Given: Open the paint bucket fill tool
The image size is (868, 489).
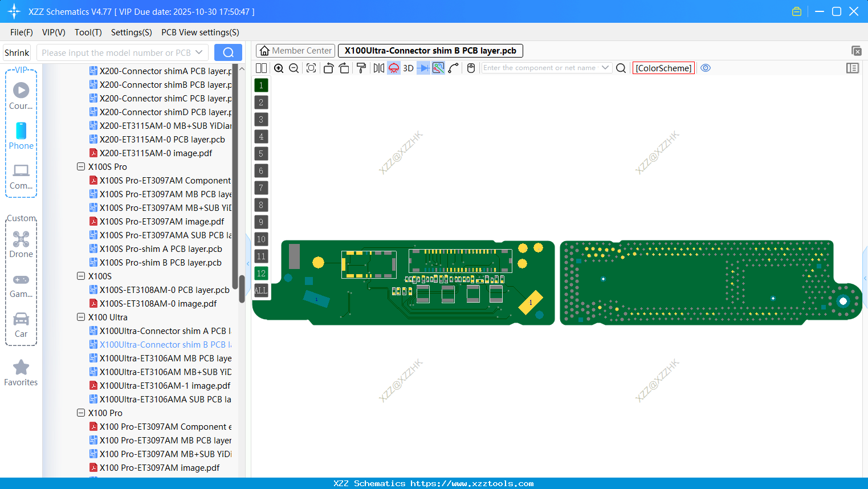Looking at the screenshot, I should click(x=361, y=68).
